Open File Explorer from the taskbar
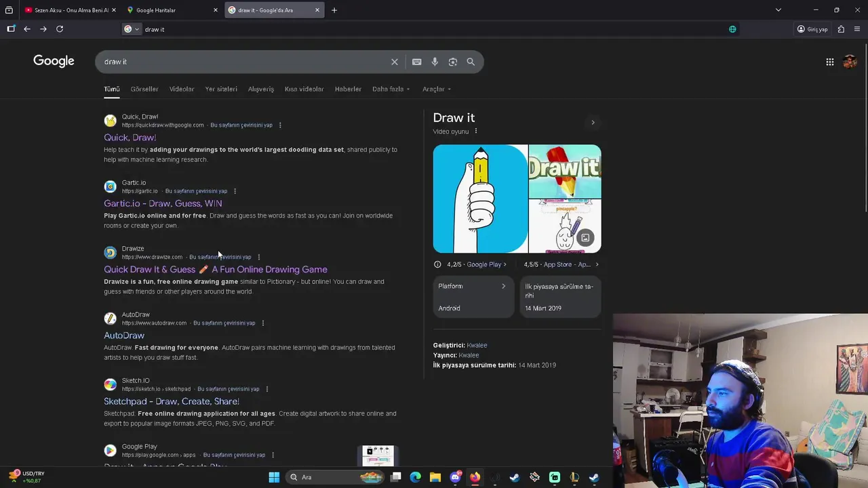The height and width of the screenshot is (488, 868). tap(435, 477)
